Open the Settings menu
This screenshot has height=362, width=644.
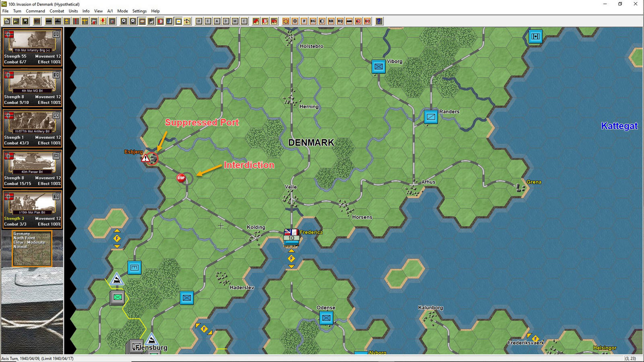pos(139,11)
